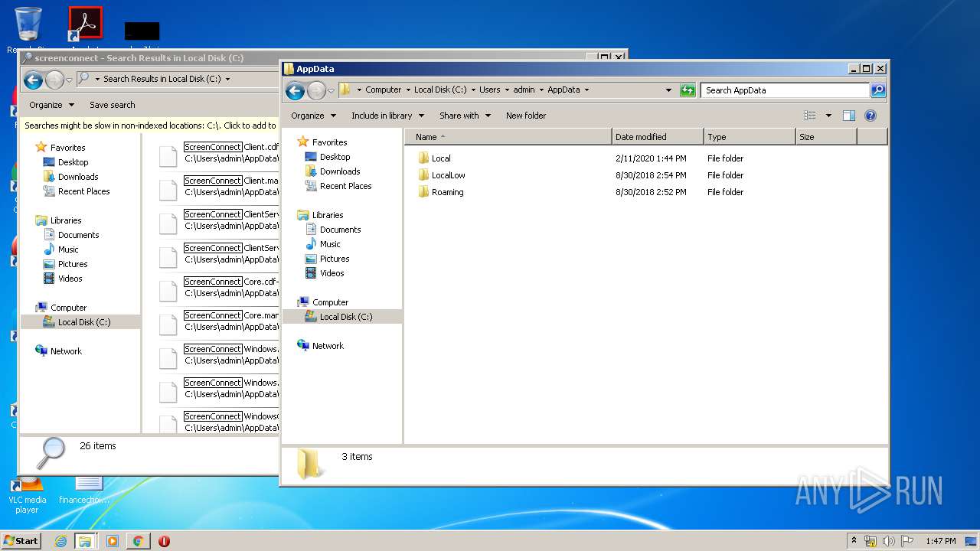Open address bar history dropdown in AppData window
Image resolution: width=980 pixels, height=551 pixels.
tap(668, 90)
